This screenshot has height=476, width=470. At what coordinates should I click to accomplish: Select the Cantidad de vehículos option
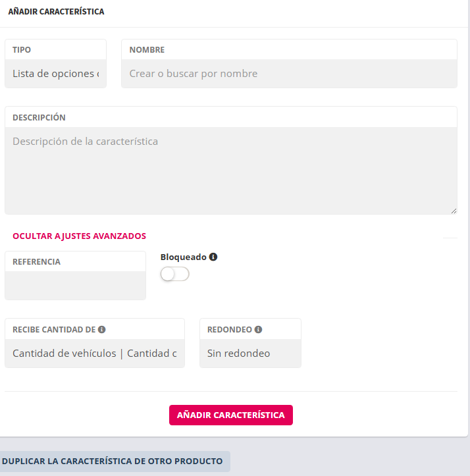coord(64,354)
